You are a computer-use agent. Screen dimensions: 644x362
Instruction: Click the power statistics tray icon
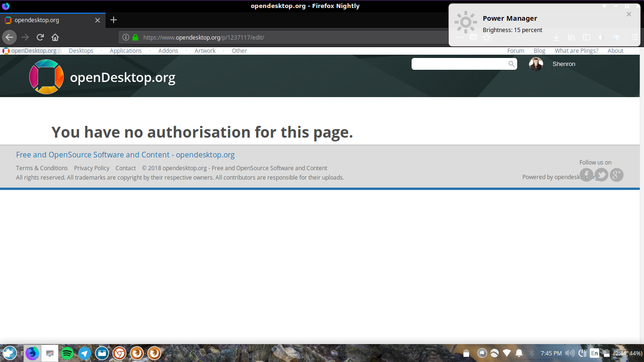582,353
